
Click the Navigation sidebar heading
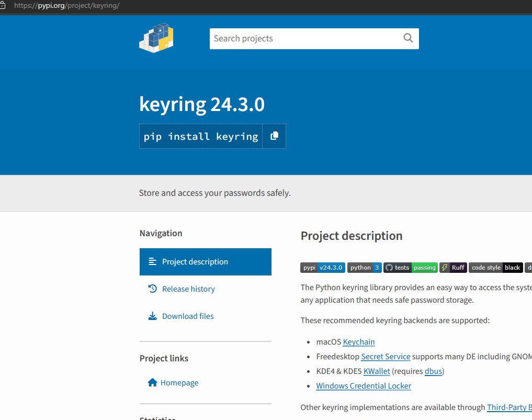pos(161,233)
